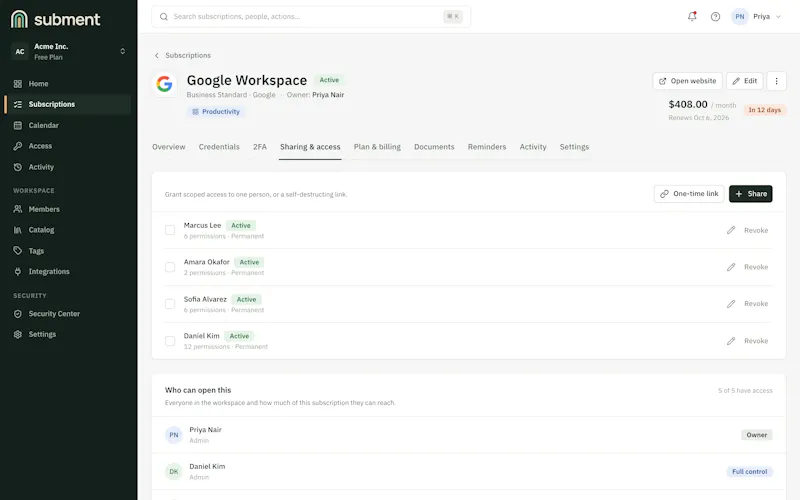This screenshot has height=500, width=800.
Task: Open Integrations in sidebar
Action: pos(67,272)
